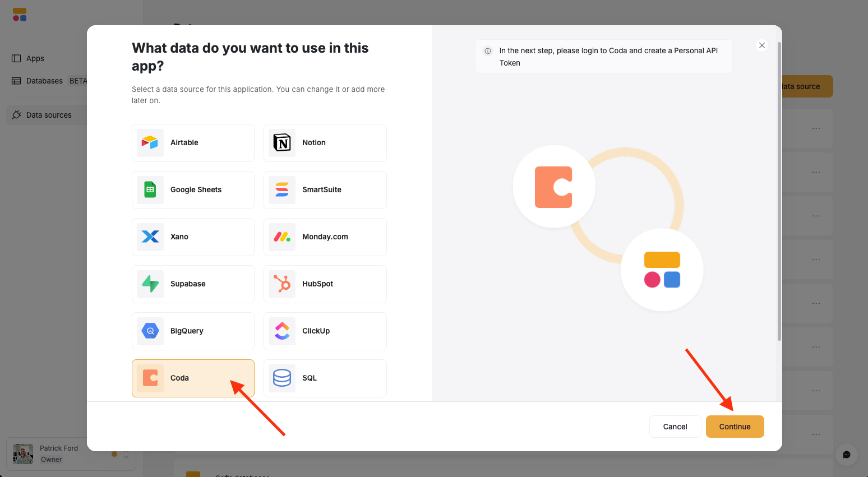Select the ClickUp label

pos(316,331)
